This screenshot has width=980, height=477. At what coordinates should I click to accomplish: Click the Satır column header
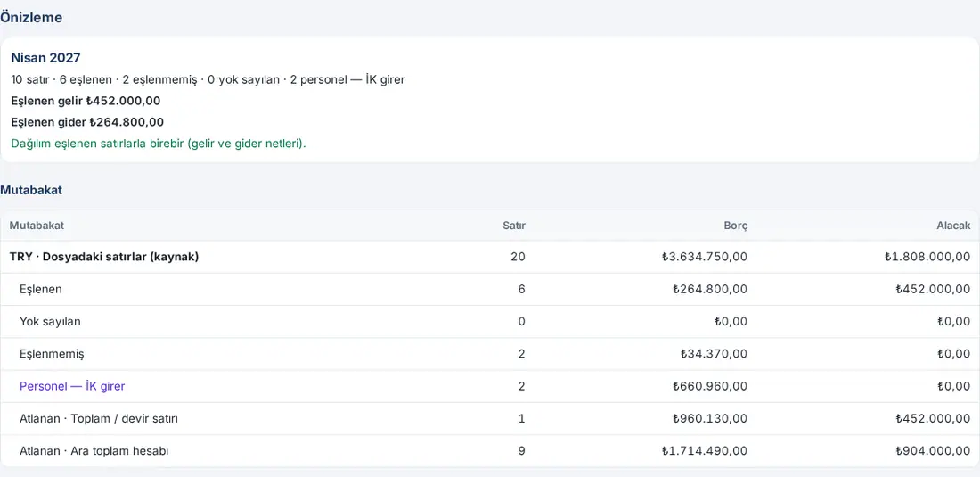(x=514, y=226)
